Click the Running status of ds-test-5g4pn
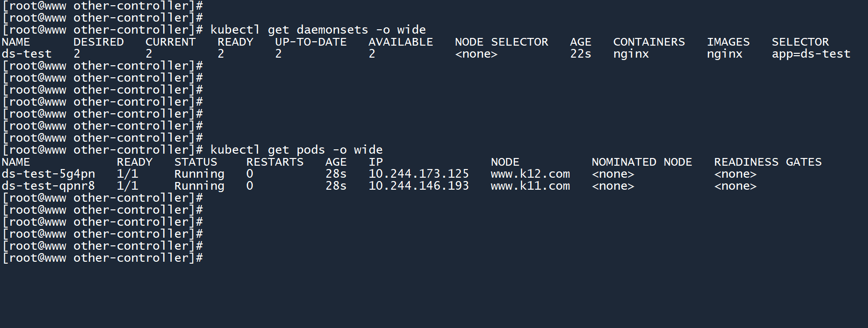Viewport: 868px width, 328px height. (x=199, y=174)
